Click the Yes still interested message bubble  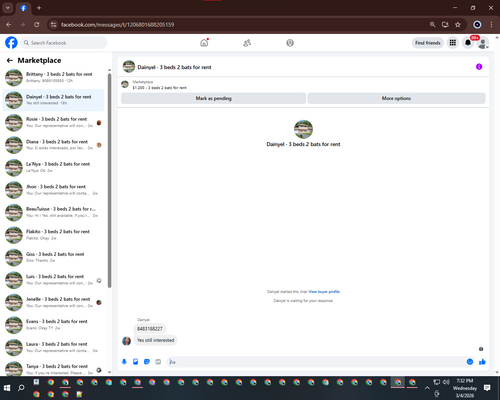pos(156,340)
